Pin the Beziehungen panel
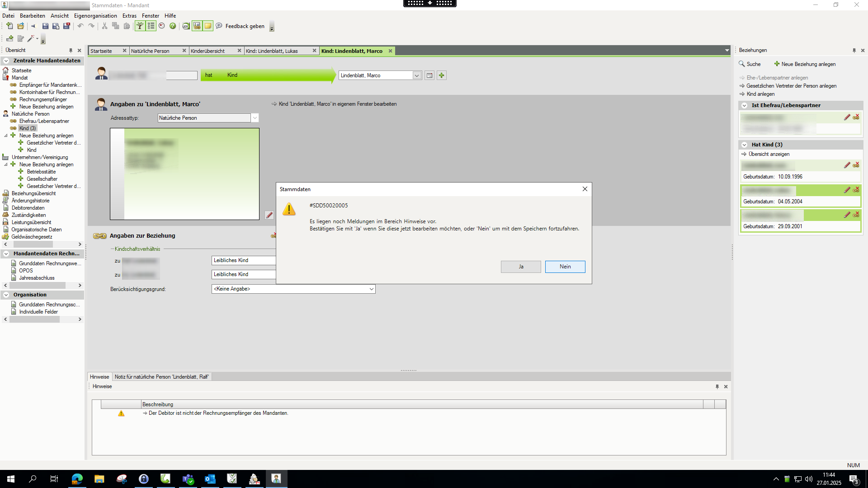868x488 pixels. 854,51
